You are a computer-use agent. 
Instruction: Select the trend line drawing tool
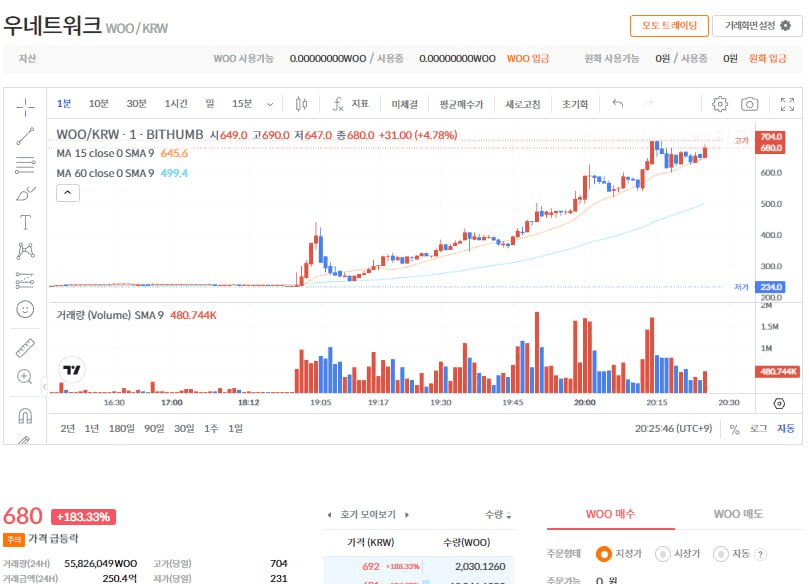tap(25, 136)
